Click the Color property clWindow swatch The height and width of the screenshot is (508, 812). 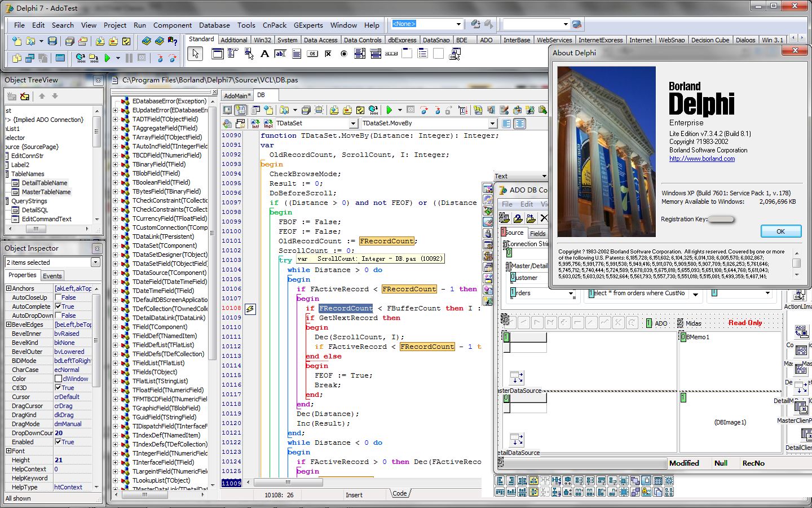pos(58,379)
